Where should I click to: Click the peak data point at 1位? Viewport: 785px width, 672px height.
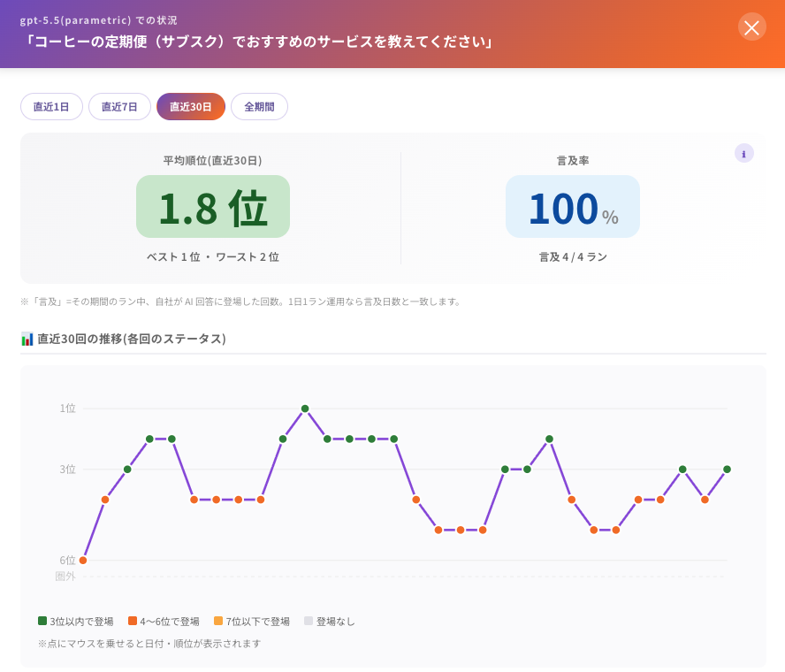pos(305,409)
